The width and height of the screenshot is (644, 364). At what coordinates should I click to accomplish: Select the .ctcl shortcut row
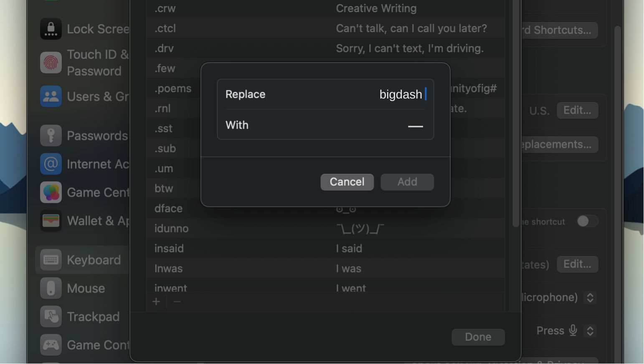[x=325, y=28]
